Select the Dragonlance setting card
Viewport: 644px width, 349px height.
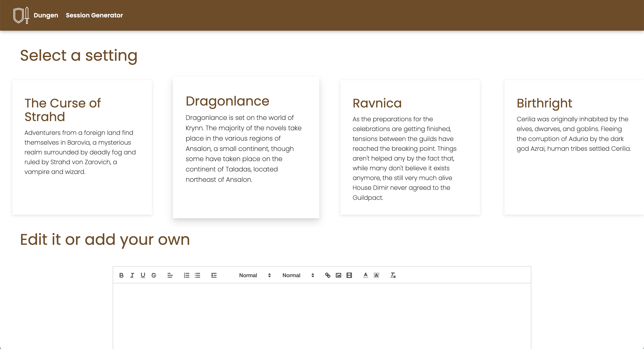(246, 147)
